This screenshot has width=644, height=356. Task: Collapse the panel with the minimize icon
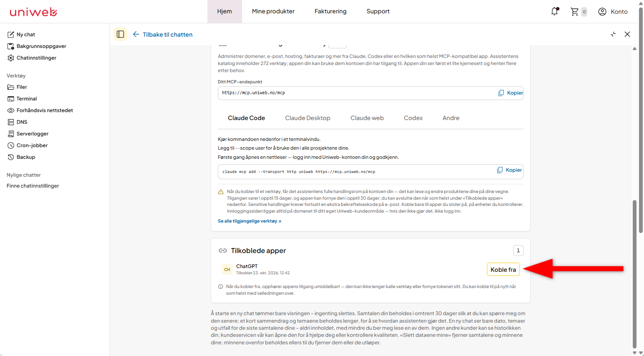(x=613, y=34)
